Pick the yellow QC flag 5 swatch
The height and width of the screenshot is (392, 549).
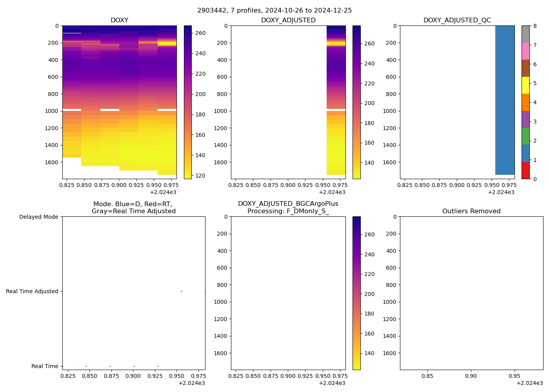pos(525,85)
